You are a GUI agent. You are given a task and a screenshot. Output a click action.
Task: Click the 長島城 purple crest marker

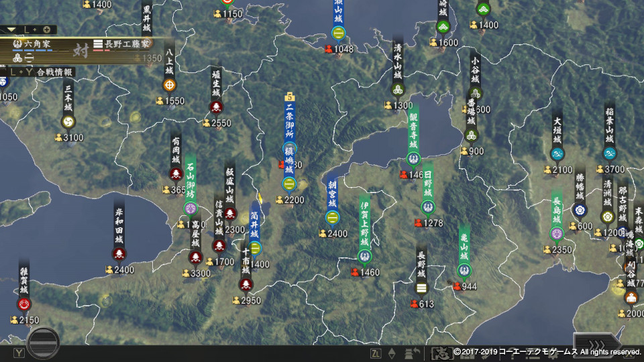[x=557, y=234]
